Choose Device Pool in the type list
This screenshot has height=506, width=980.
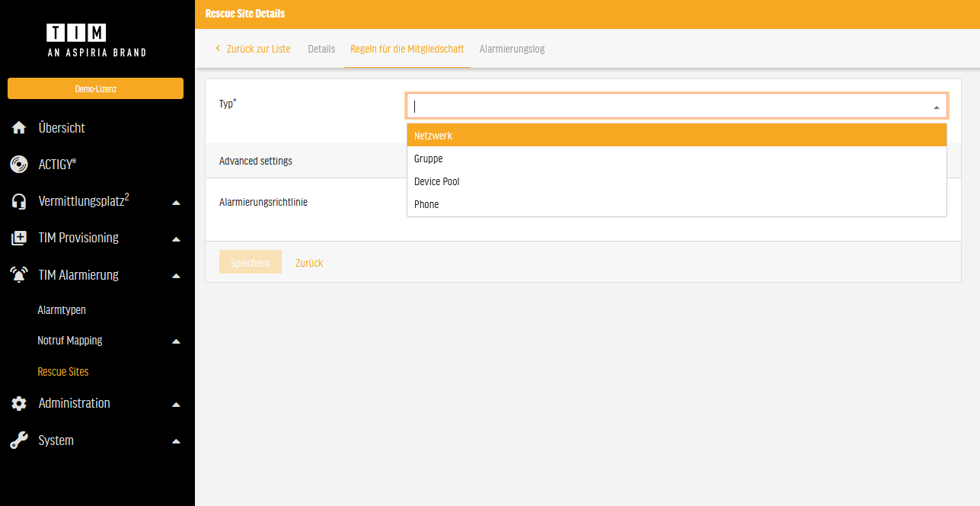pyautogui.click(x=437, y=181)
